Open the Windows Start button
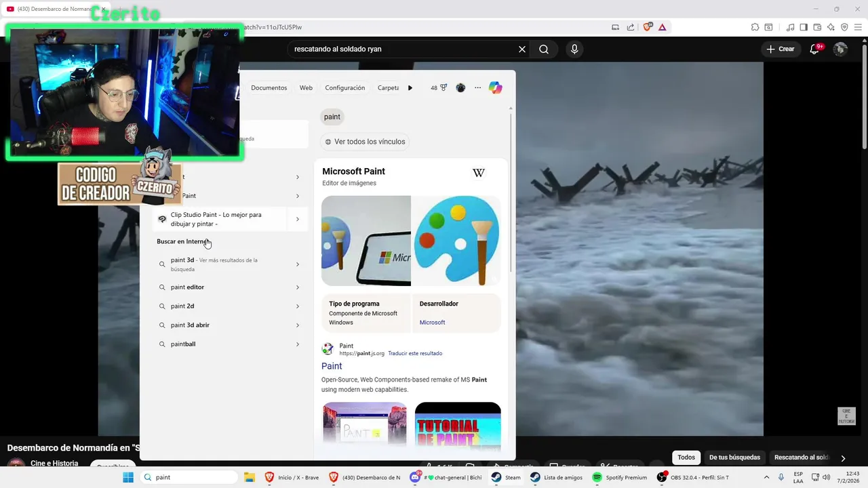The height and width of the screenshot is (488, 868). [x=128, y=477]
